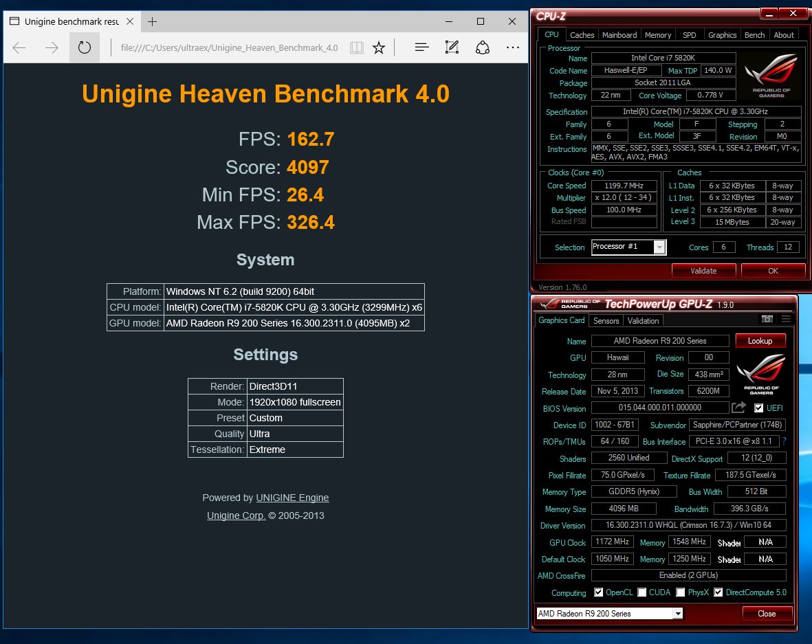
Task: Open the Validation tab in GPU-Z
Action: pyautogui.click(x=643, y=320)
